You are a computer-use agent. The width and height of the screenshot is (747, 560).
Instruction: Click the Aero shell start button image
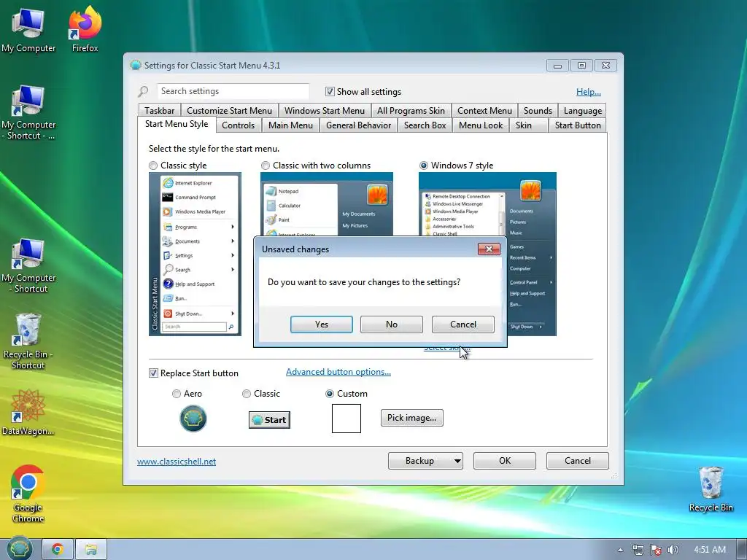pos(193,419)
